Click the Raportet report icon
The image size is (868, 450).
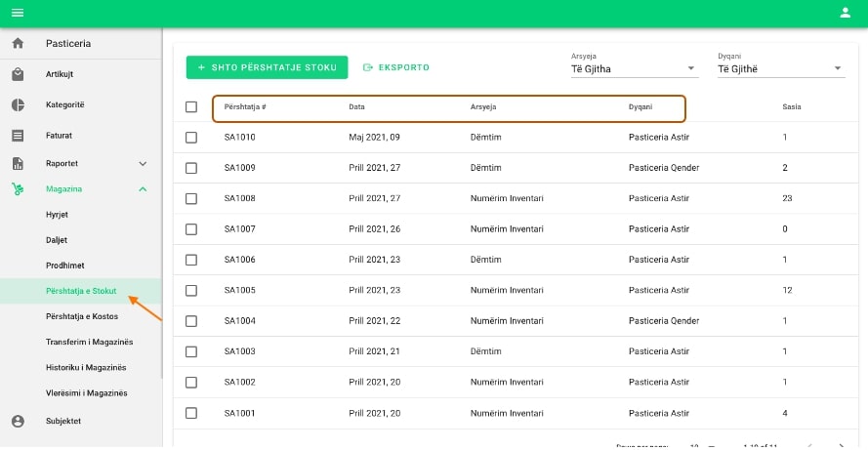pyautogui.click(x=18, y=164)
